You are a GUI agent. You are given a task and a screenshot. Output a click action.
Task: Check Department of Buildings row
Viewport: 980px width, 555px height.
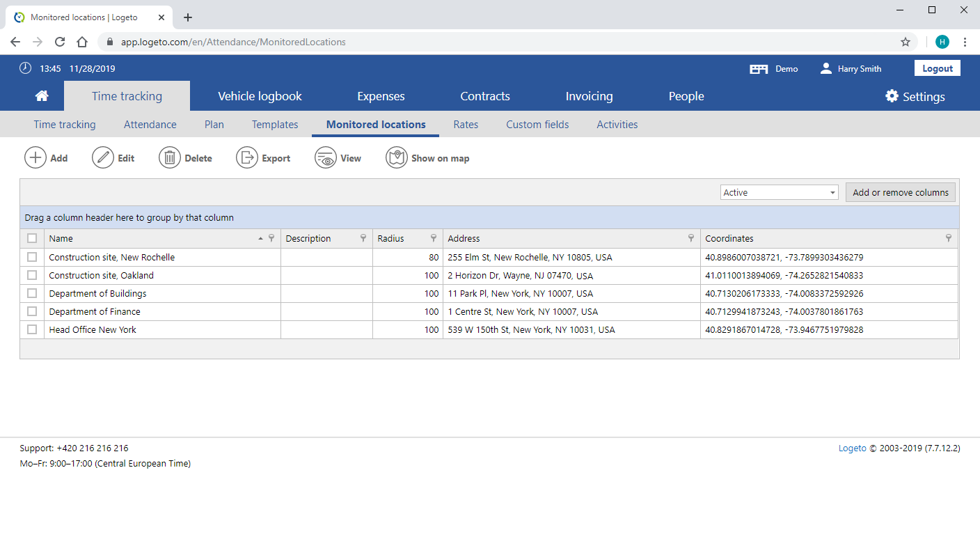click(32, 293)
